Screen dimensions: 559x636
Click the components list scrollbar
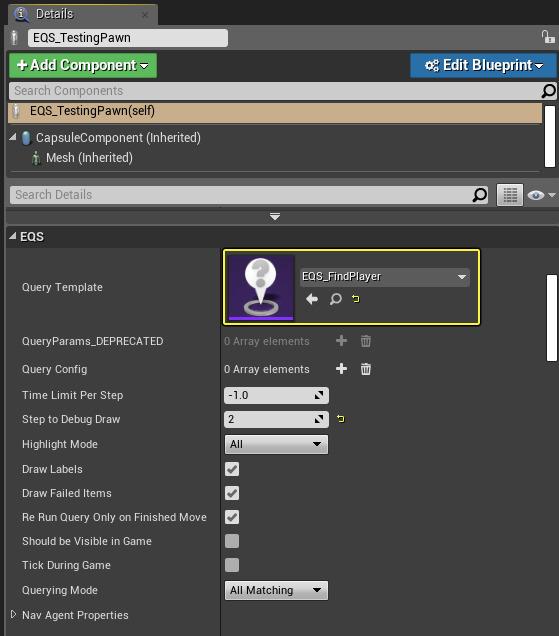tap(550, 136)
